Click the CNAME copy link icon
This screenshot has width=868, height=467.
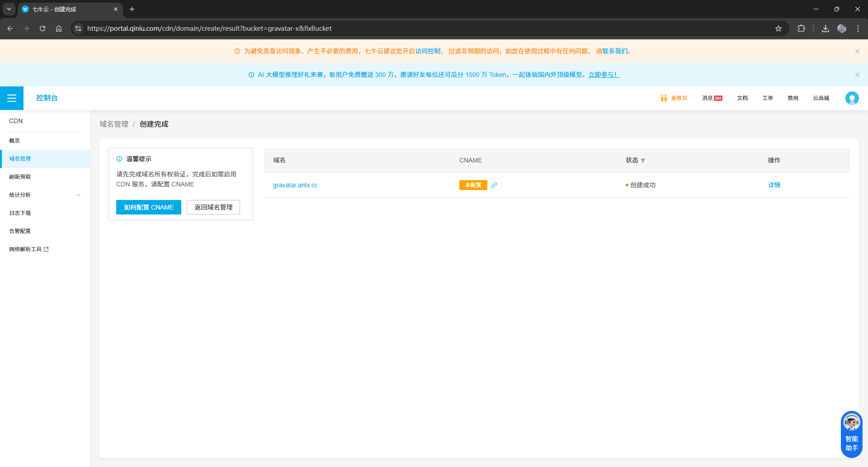tap(494, 185)
